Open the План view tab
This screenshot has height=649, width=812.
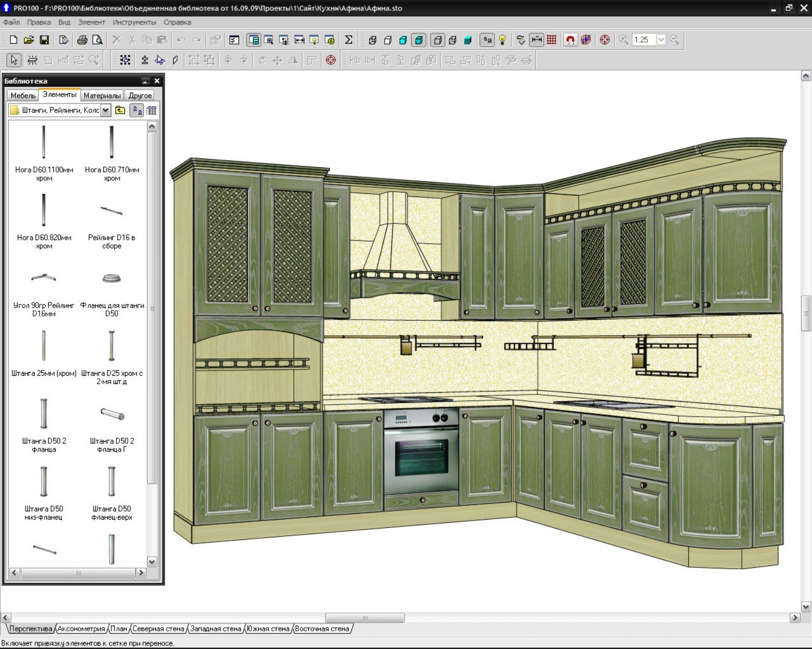point(119,629)
